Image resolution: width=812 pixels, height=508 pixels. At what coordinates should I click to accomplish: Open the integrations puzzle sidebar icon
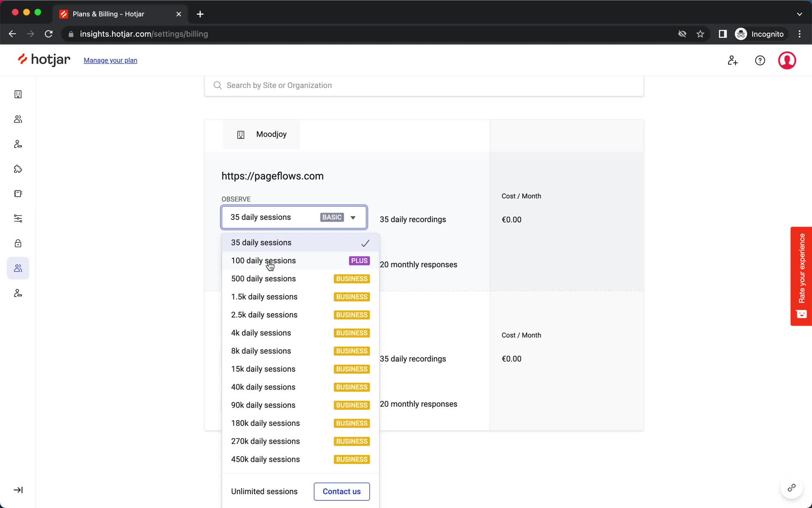[x=18, y=169]
